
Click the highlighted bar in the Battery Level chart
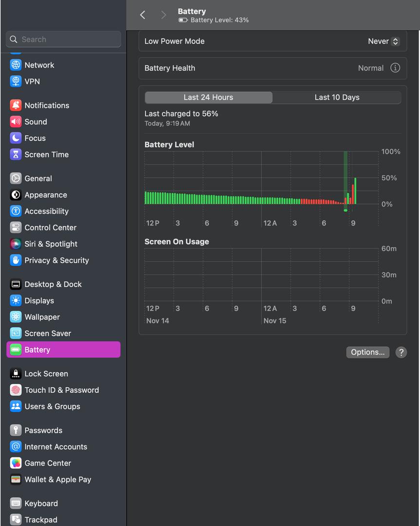[345, 181]
